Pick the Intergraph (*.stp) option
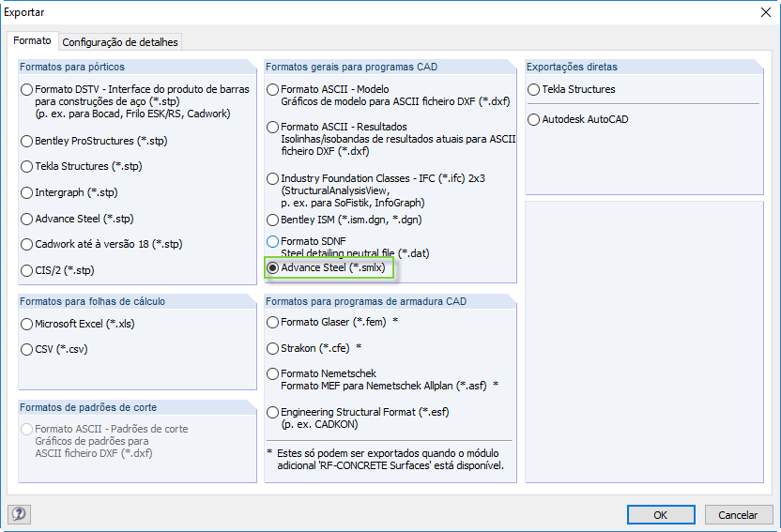Screen dimensions: 781x532 (27, 193)
